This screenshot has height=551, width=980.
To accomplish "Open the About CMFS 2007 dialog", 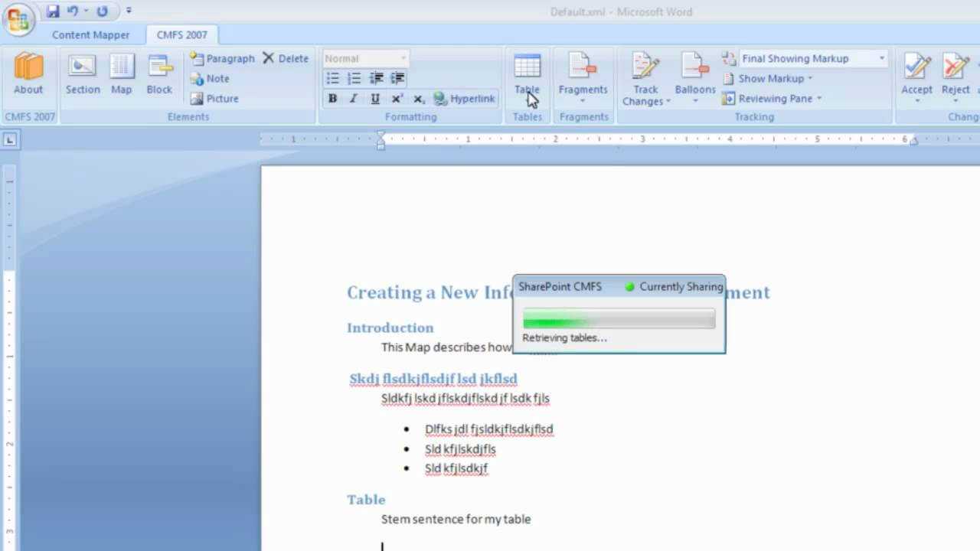I will pyautogui.click(x=28, y=74).
